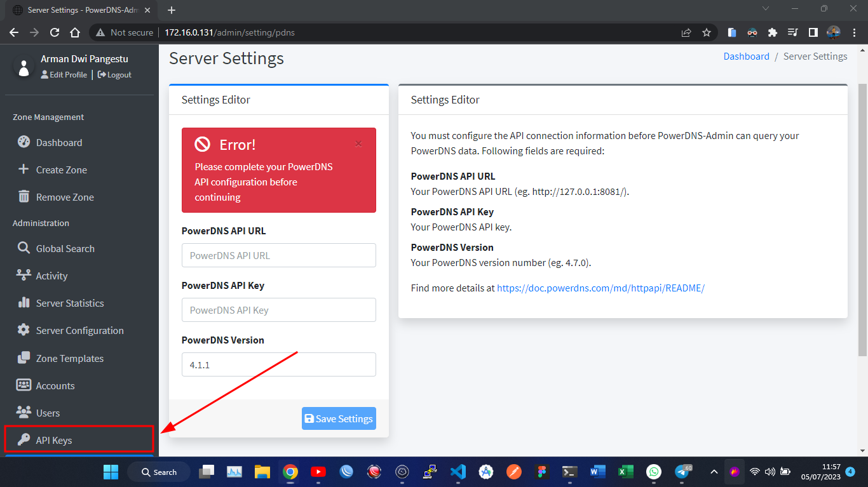
Task: Click the Save Settings button
Action: pyautogui.click(x=339, y=418)
